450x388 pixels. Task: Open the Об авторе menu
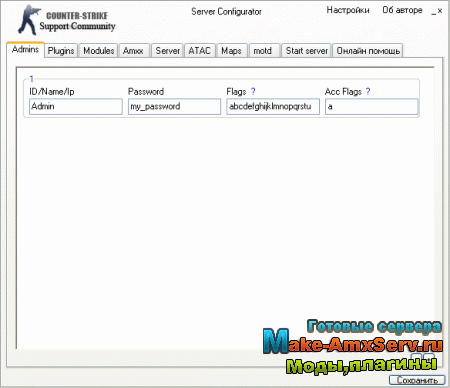(x=402, y=10)
